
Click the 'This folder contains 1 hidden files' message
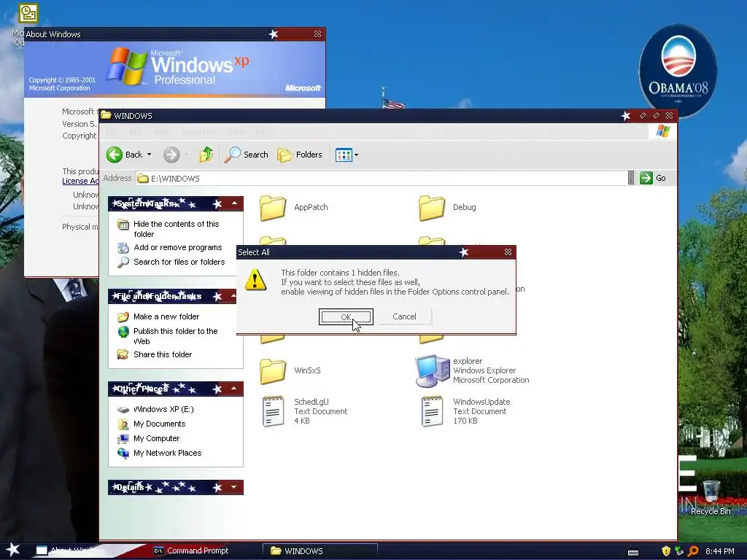[340, 273]
